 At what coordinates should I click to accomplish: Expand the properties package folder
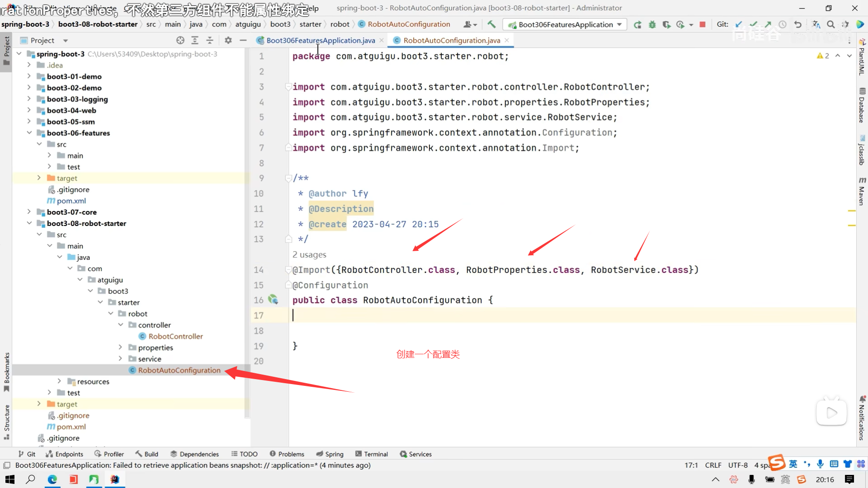pos(120,347)
